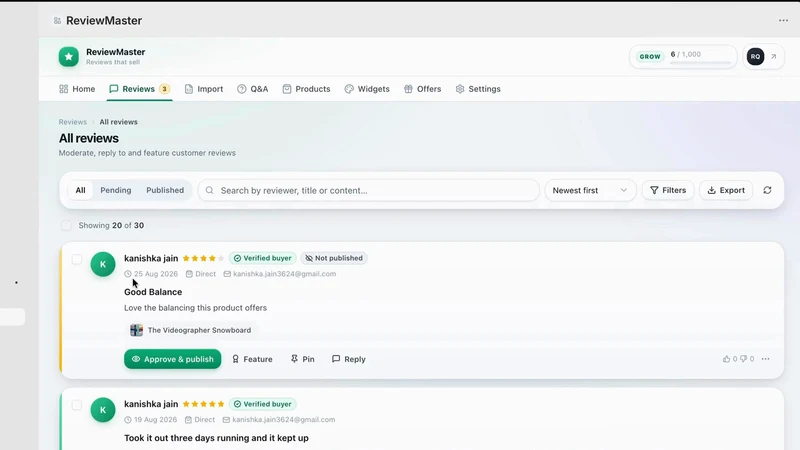The height and width of the screenshot is (450, 800).
Task: Export the reviews
Action: click(726, 190)
